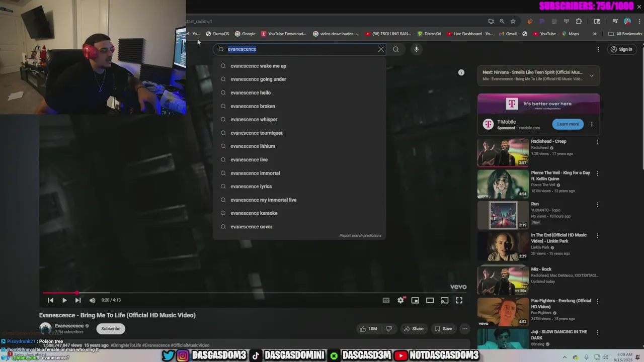Viewport: 644px width, 362px height.
Task: Enter full screen mode
Action: [x=459, y=300]
